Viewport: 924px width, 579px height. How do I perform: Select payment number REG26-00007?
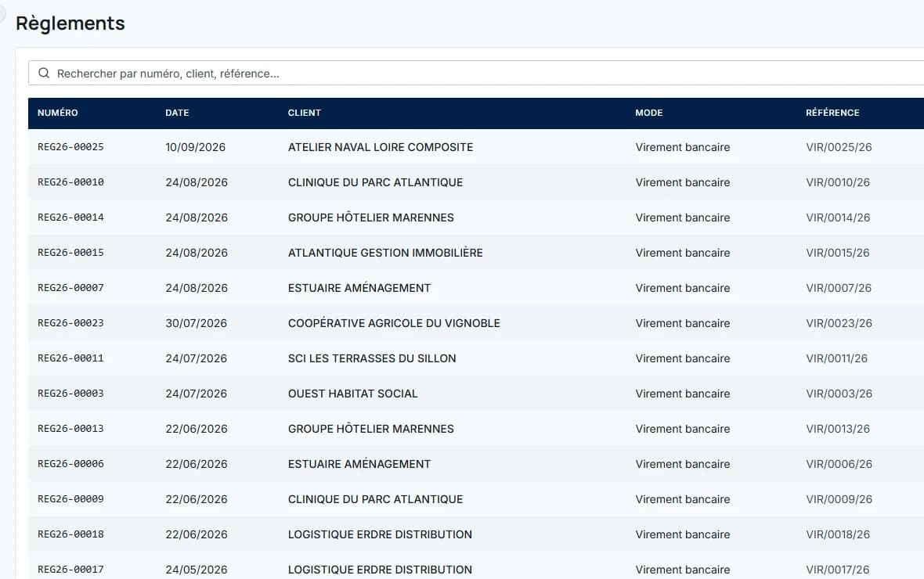[70, 287]
